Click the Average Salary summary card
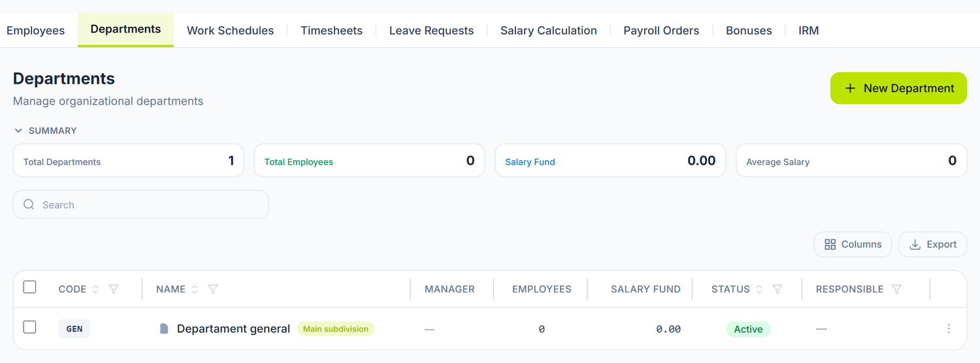The width and height of the screenshot is (980, 363). 851,161
